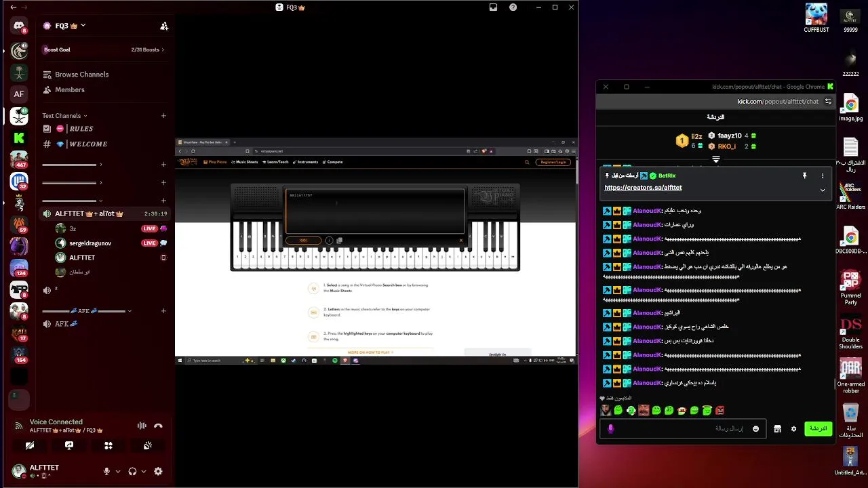Add channel to AFK category

coord(163,311)
